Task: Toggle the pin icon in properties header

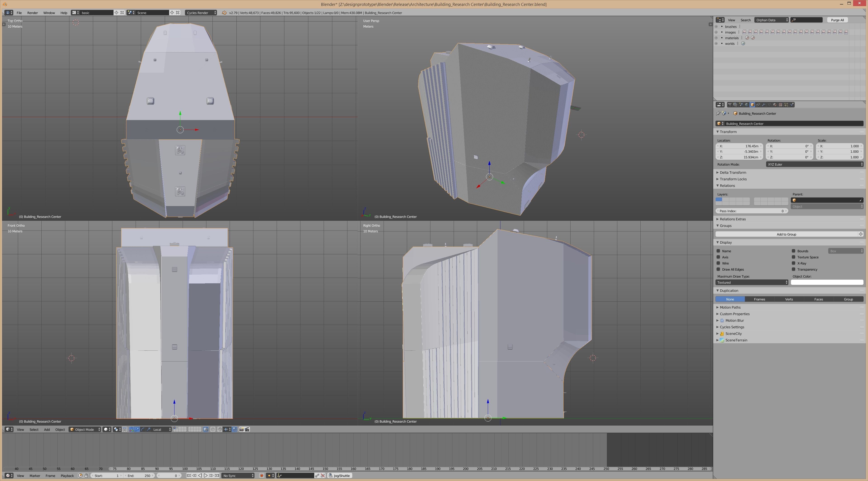Action: pyautogui.click(x=718, y=113)
